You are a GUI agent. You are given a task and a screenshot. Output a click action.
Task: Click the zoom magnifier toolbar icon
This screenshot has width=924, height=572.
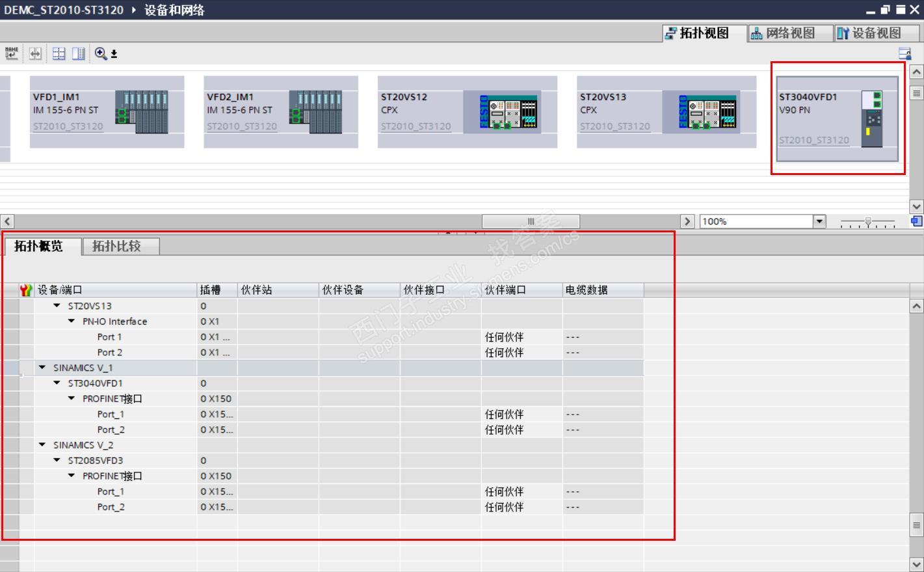click(101, 53)
